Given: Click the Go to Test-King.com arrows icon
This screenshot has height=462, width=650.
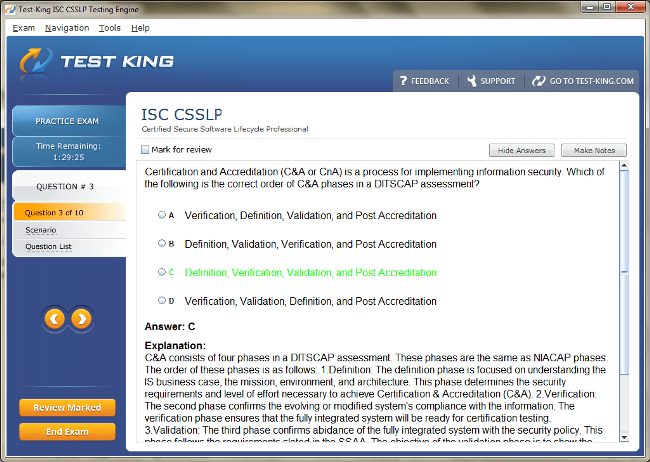Looking at the screenshot, I should pyautogui.click(x=538, y=81).
